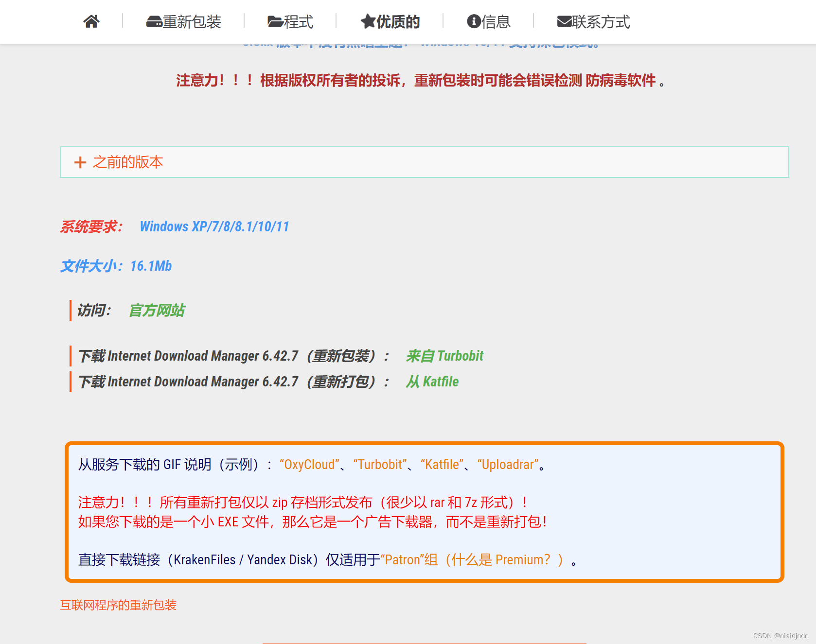The height and width of the screenshot is (644, 816).
Task: Select the 优质的 menu item
Action: [x=390, y=22]
